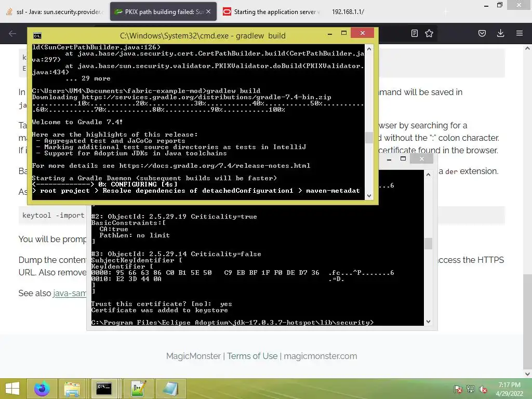Click the gradlew cmd scrollbar down arrow
Image resolution: width=532 pixels, height=399 pixels.
point(369,196)
